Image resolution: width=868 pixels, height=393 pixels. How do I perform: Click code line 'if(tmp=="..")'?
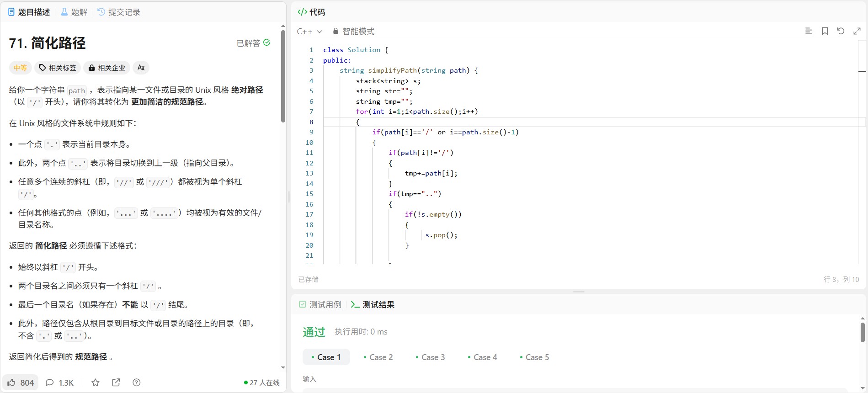[415, 194]
